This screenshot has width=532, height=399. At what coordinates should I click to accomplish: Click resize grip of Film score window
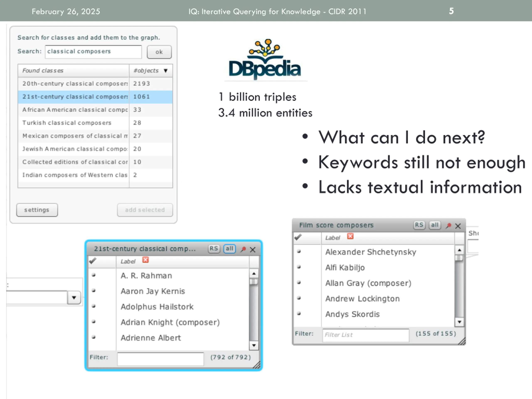pos(462,341)
